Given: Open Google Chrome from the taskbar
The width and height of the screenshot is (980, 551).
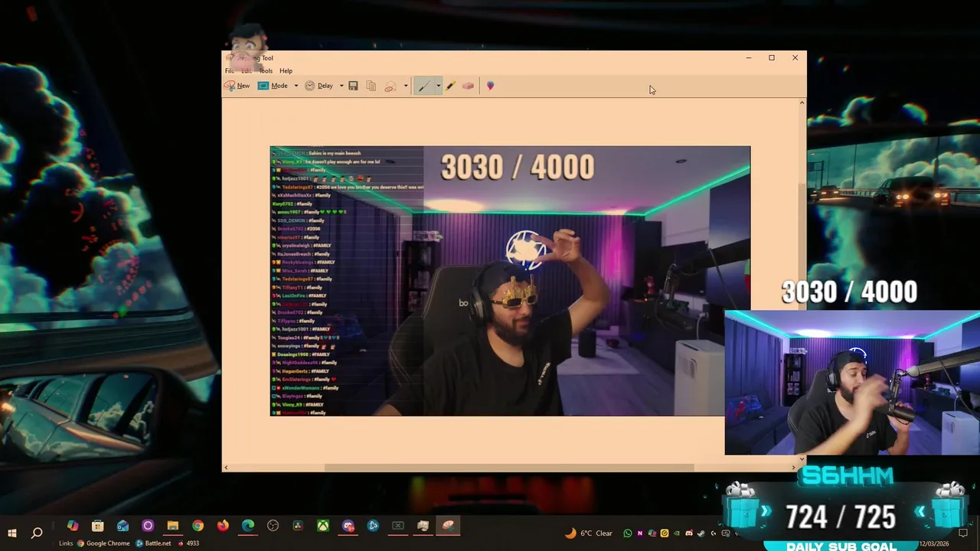Looking at the screenshot, I should pyautogui.click(x=198, y=526).
